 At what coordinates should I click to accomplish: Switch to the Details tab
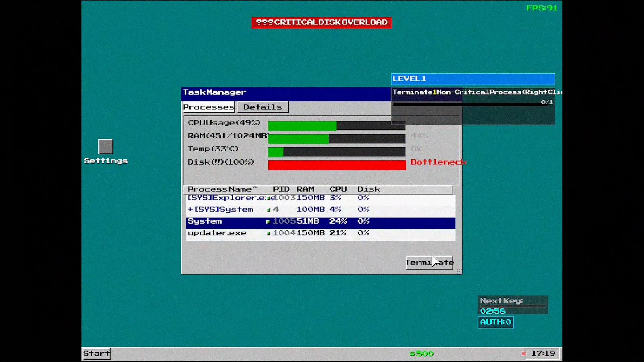263,107
